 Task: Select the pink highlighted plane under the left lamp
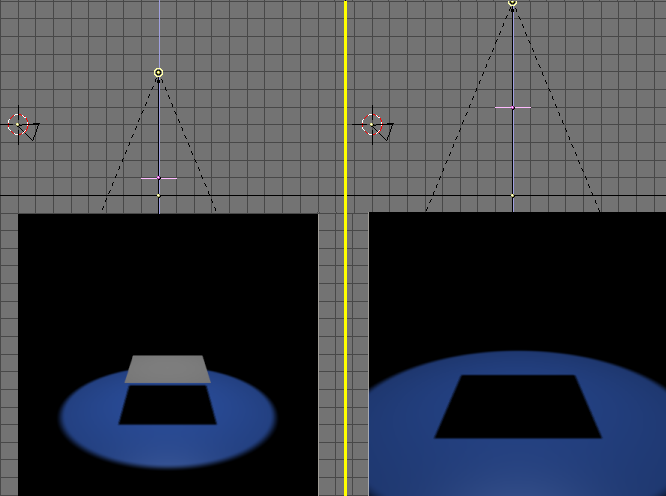point(158,178)
